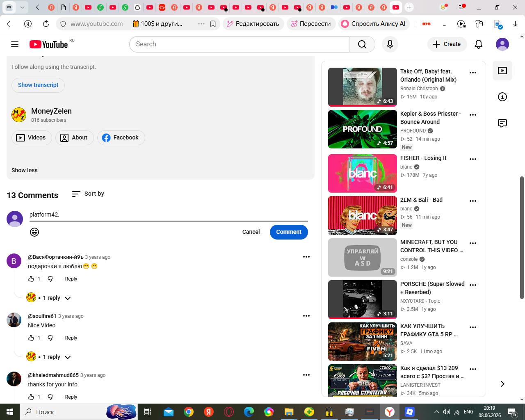
Task: Open the Windows Start menu
Action: coord(10,412)
